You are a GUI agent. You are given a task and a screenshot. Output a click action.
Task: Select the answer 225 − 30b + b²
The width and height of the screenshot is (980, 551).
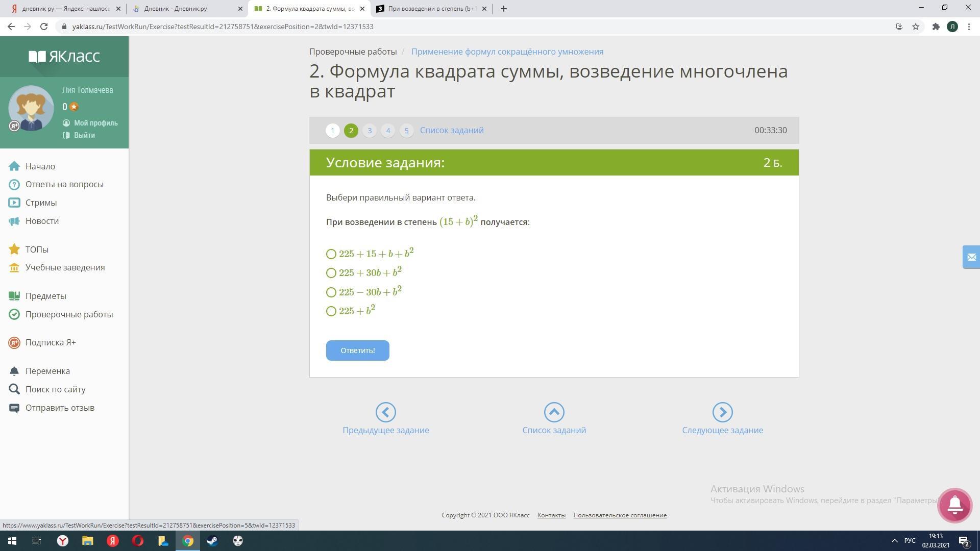coord(331,292)
